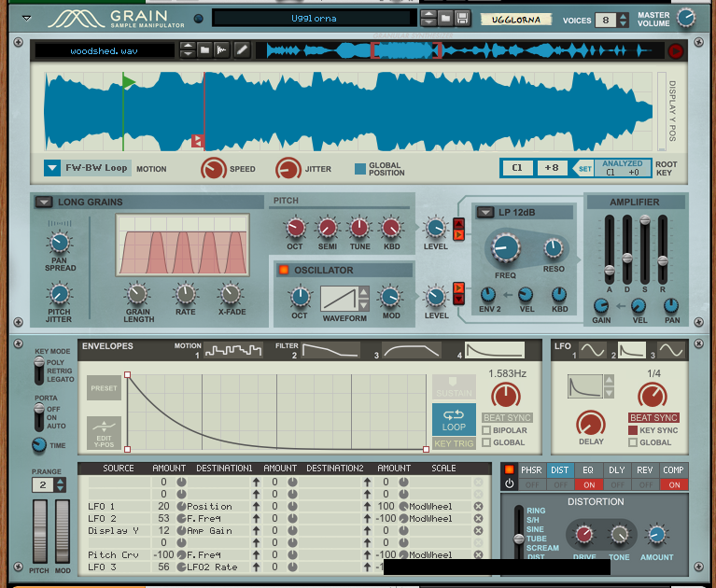The image size is (716, 588).
Task: Click the browse sample folder icon
Action: pos(204,49)
